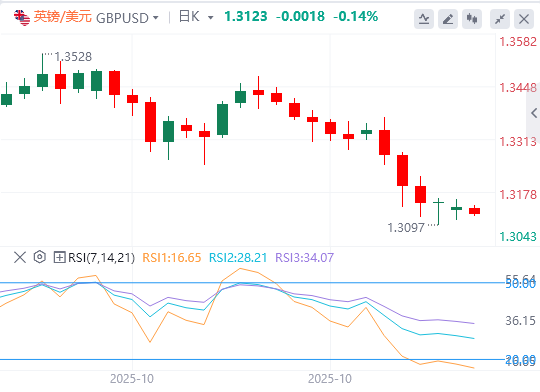Toggle RSI2 cyan line value label

[x=238, y=258]
